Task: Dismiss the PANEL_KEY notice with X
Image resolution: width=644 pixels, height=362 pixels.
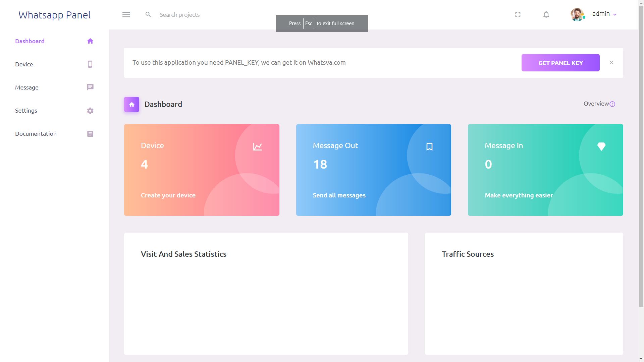Action: (x=611, y=63)
